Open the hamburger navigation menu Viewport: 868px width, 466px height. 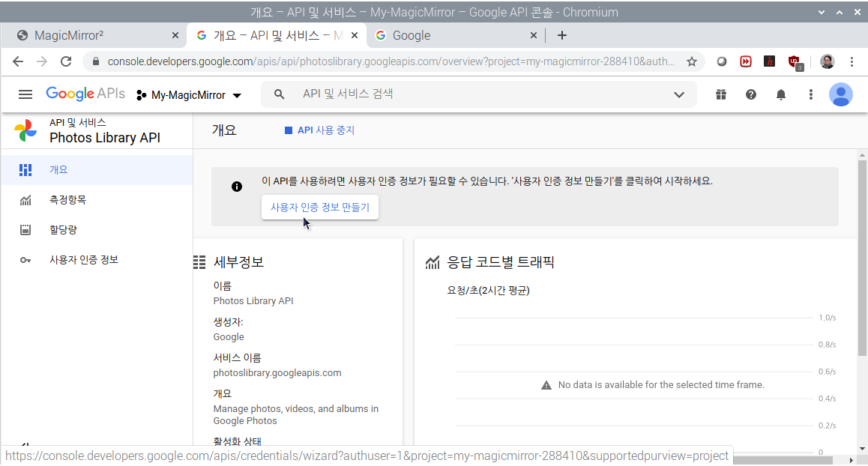pos(25,94)
